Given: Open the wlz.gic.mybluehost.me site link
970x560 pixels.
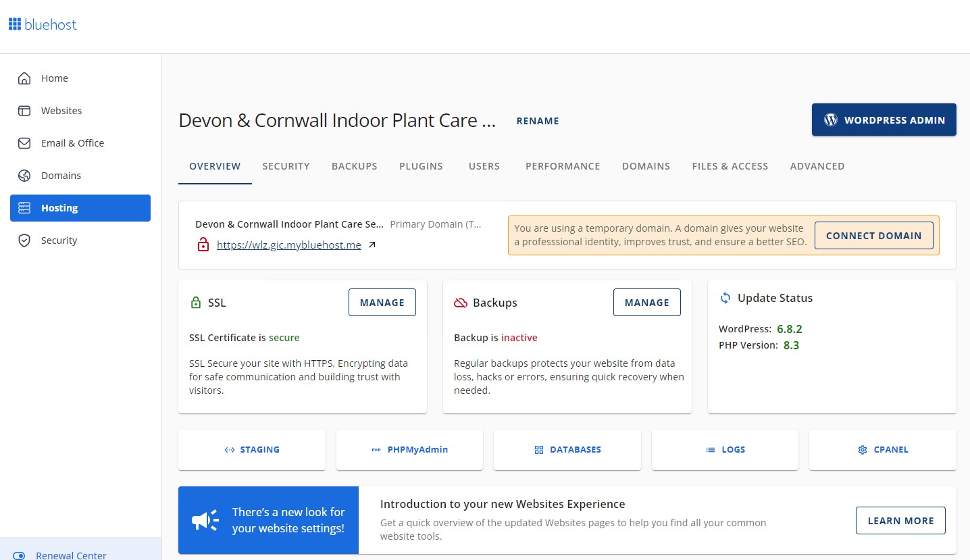Looking at the screenshot, I should [289, 245].
